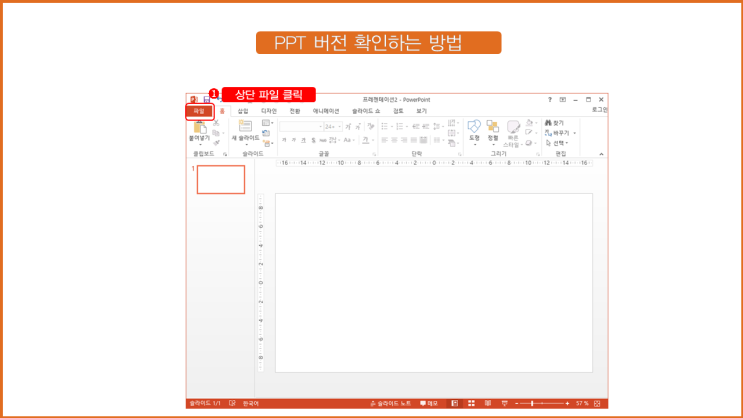Open the slide Section dropdown icon
The height and width of the screenshot is (418, 743).
(267, 143)
